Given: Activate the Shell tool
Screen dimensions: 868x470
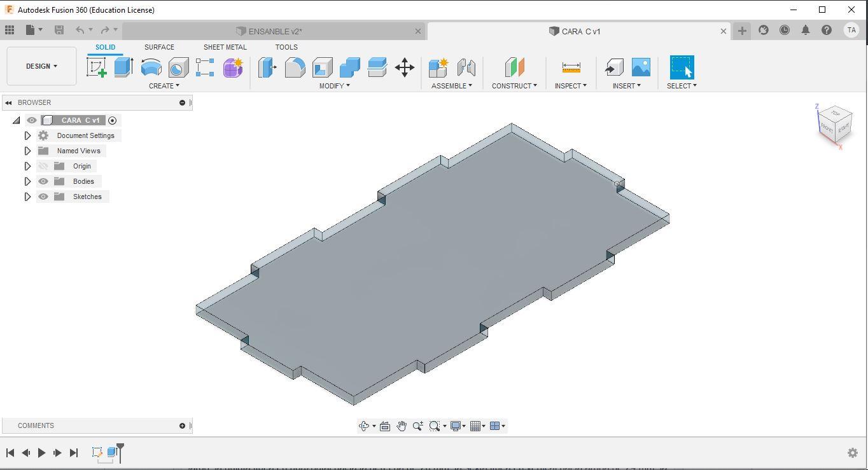Looking at the screenshot, I should [x=322, y=67].
